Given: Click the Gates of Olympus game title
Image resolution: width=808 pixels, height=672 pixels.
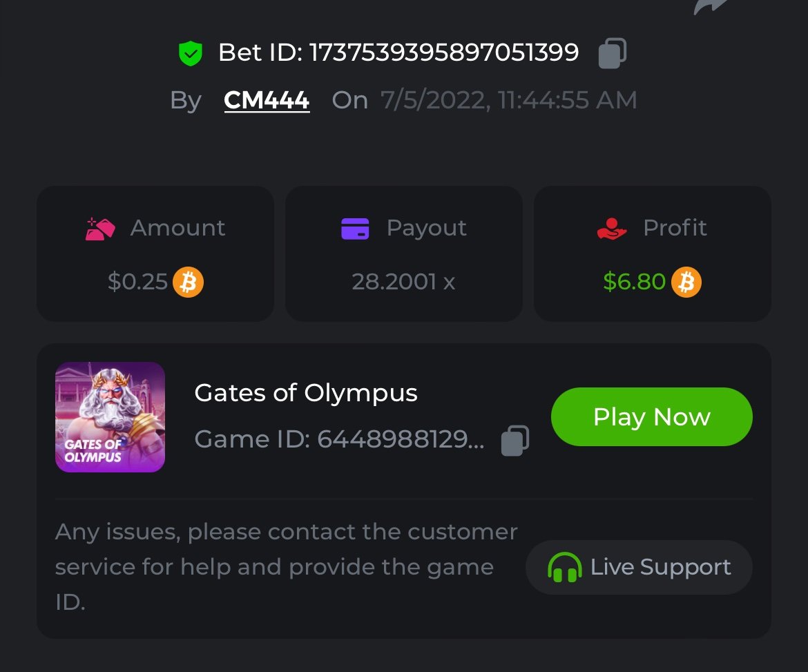Looking at the screenshot, I should [306, 393].
